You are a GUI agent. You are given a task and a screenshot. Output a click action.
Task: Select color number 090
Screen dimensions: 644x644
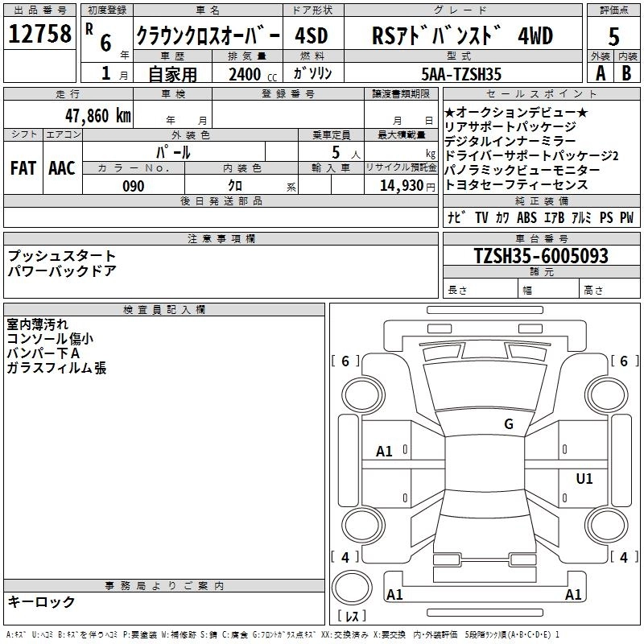click(134, 186)
